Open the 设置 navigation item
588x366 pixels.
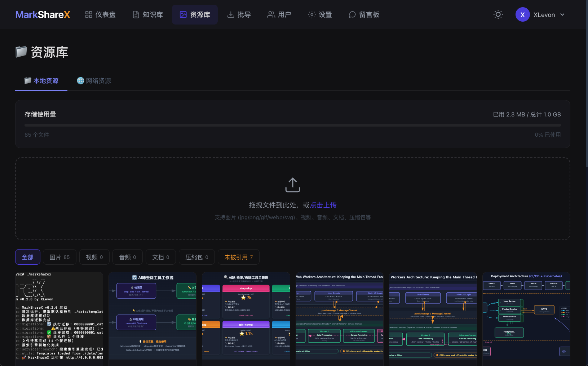point(320,15)
